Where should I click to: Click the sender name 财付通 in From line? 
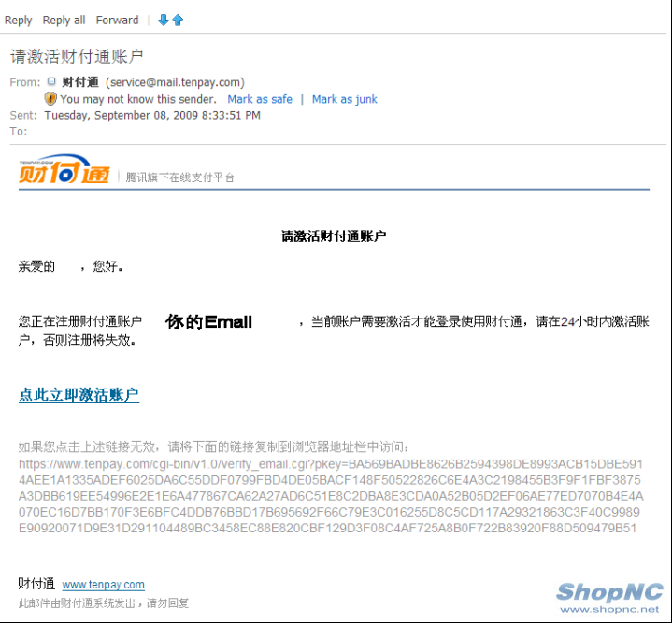tap(80, 82)
